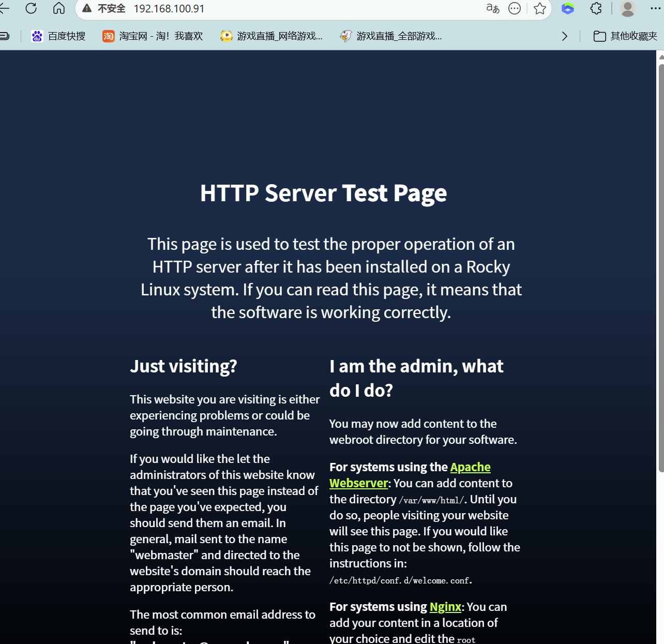
Task: Follow the Nginx link
Action: click(x=445, y=607)
